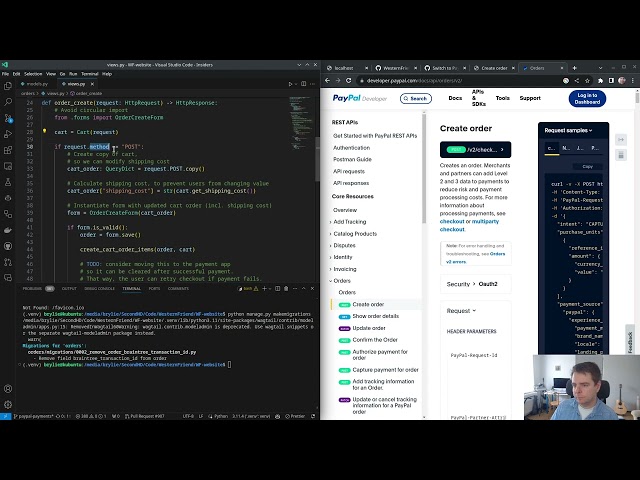Split the VS Code editor
Viewport: 640px width, 480px height.
tap(303, 84)
